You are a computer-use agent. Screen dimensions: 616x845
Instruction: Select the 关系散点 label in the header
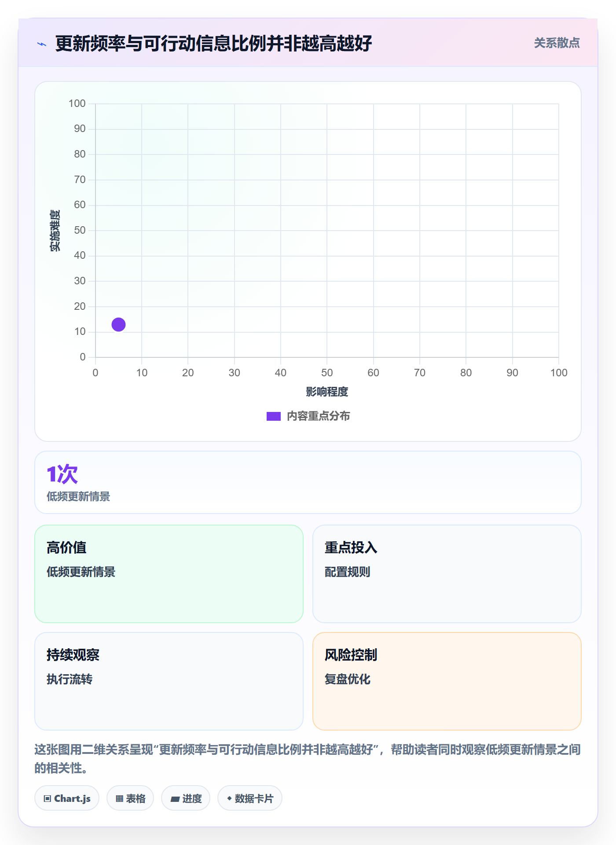[x=557, y=43]
